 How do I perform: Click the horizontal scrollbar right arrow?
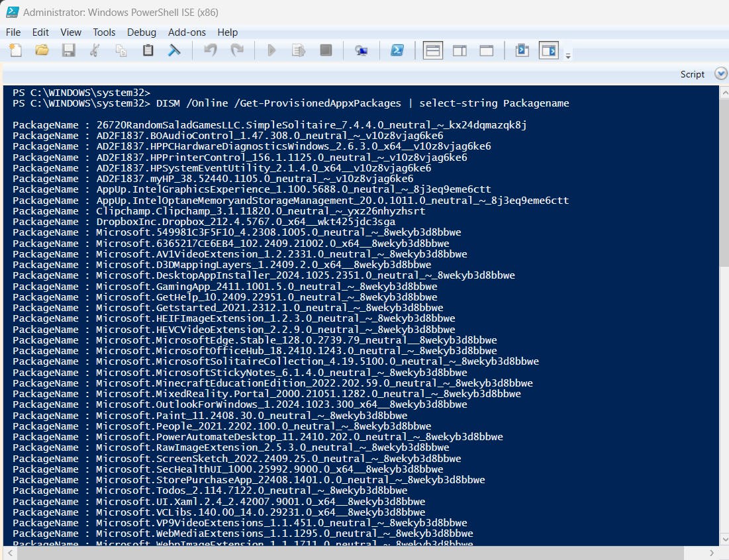coord(711,553)
